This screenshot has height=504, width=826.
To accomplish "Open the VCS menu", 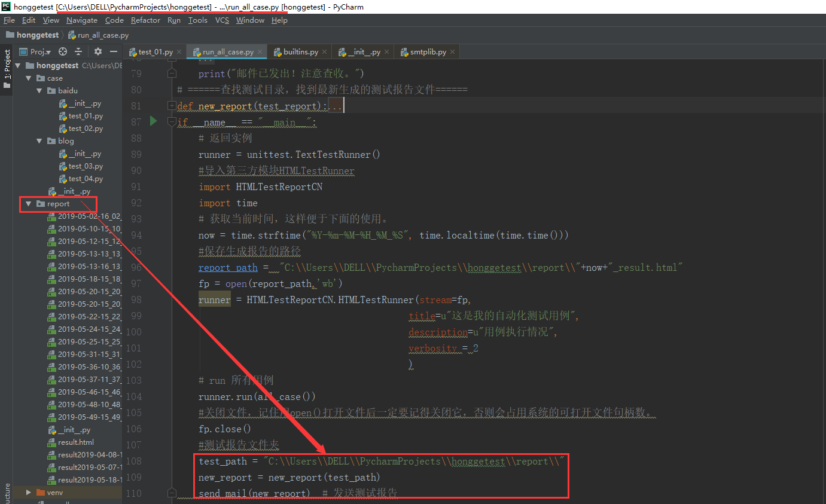I will point(222,20).
